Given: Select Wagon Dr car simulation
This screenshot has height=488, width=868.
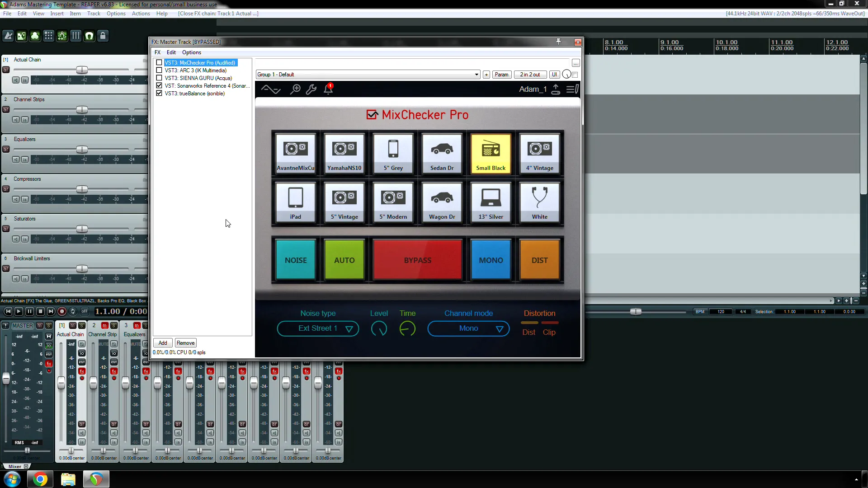Looking at the screenshot, I should tap(442, 202).
